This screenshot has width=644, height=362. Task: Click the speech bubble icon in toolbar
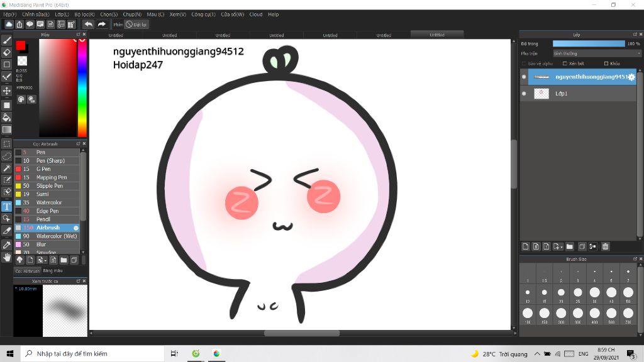click(30, 25)
